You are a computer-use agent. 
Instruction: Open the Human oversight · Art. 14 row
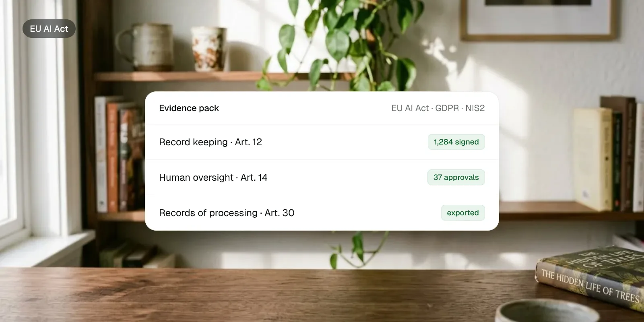[322, 178]
